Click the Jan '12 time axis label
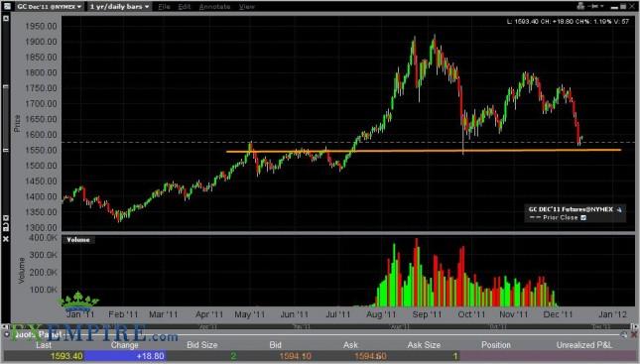The width and height of the screenshot is (640, 364). click(x=612, y=314)
